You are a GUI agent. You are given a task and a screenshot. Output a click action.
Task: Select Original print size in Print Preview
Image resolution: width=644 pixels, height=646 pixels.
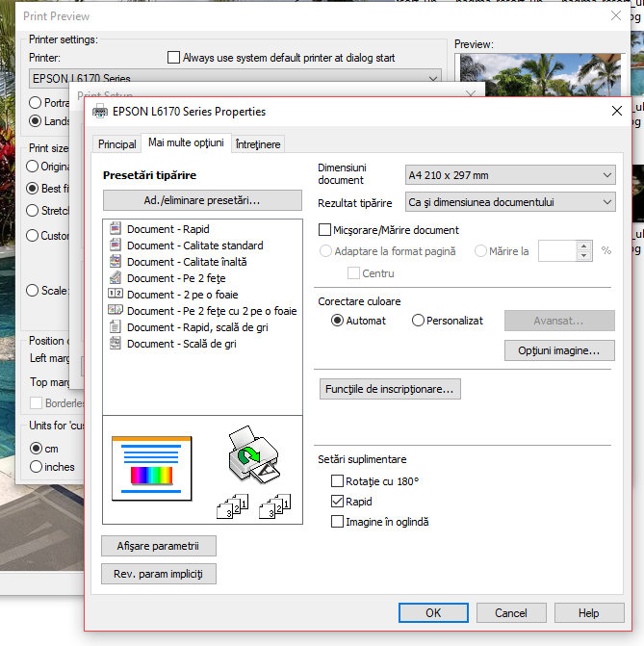click(x=32, y=167)
